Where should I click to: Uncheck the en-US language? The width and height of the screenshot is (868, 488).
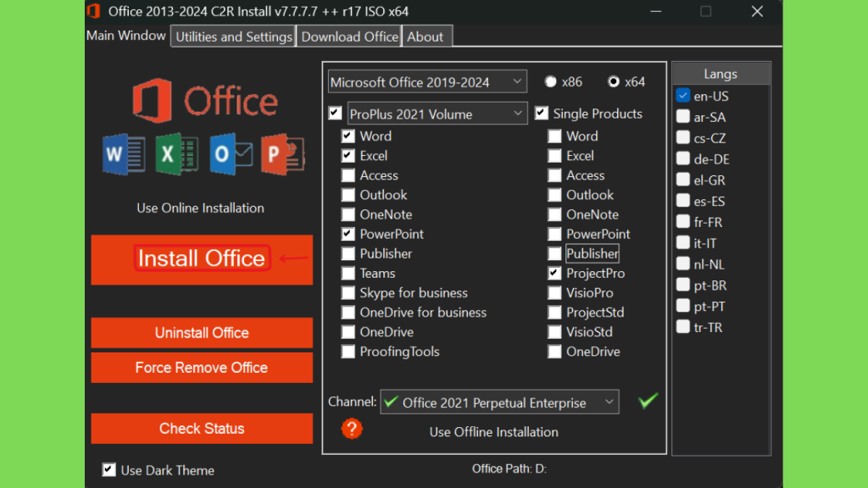[x=683, y=96]
